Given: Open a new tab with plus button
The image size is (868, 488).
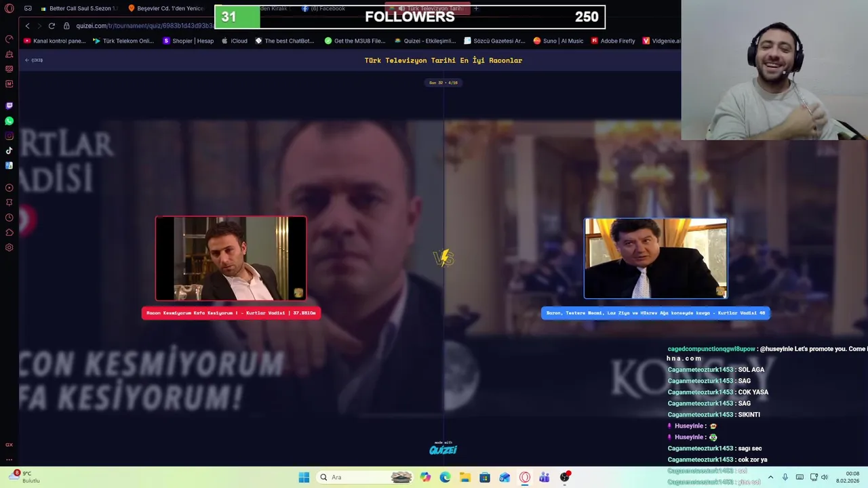Looking at the screenshot, I should pos(476,9).
